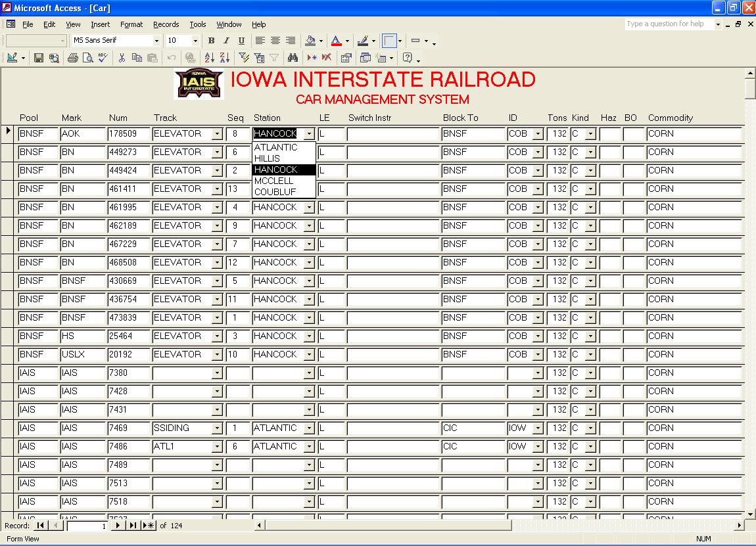Screen dimensions: 756x546
Task: Click Switch Instr field for car 178509
Action: (392, 134)
